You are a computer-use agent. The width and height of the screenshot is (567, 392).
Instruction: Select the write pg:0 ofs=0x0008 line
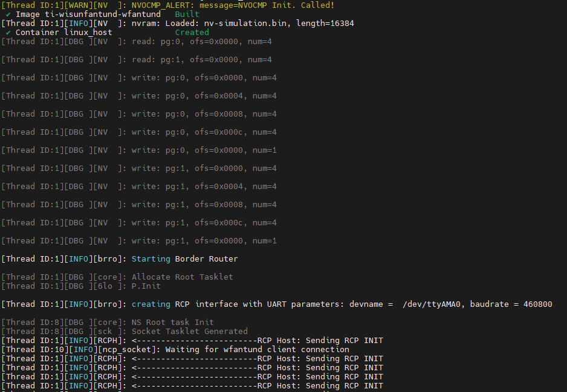204,114
